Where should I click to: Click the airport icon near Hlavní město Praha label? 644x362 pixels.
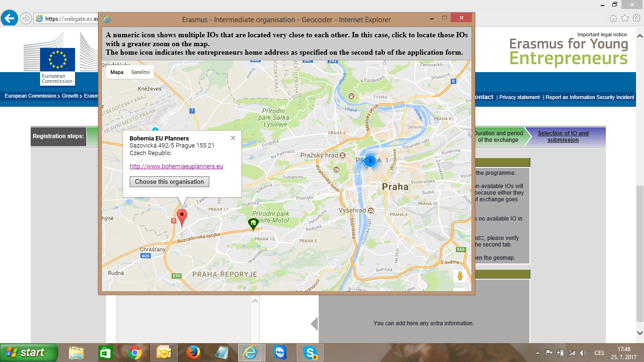(x=155, y=129)
